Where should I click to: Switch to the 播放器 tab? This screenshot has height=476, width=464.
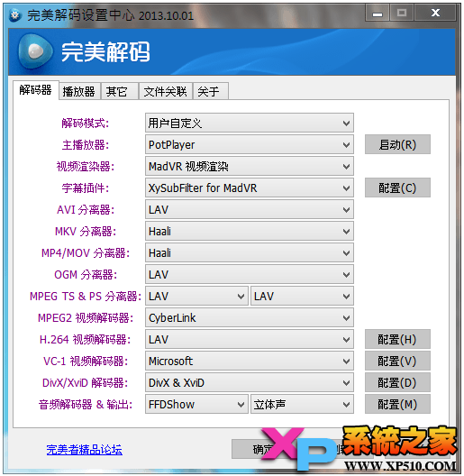(79, 91)
